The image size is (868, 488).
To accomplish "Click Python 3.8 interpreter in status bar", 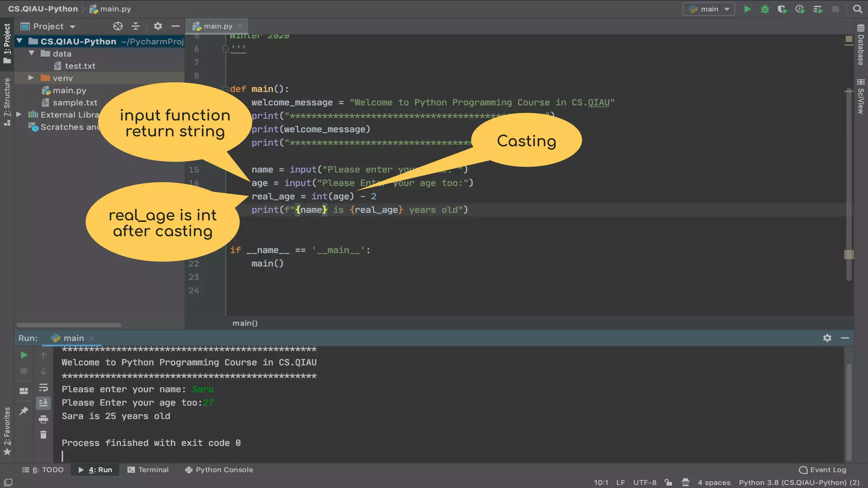I will point(799,482).
